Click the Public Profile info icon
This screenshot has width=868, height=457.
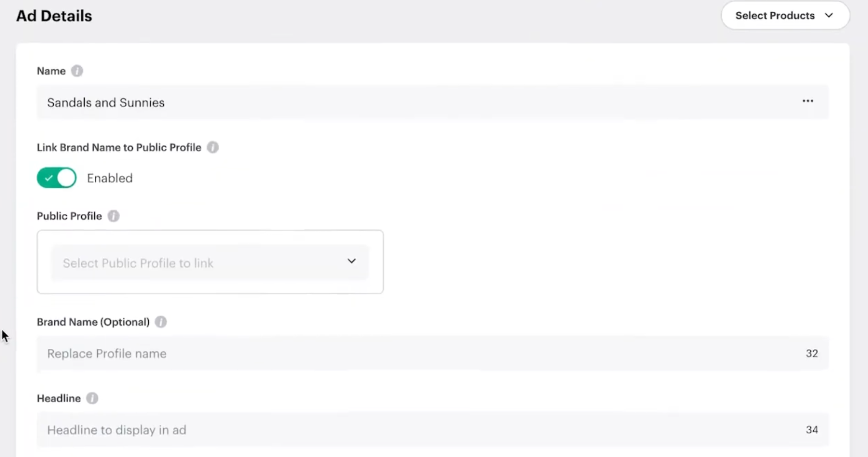pos(114,216)
